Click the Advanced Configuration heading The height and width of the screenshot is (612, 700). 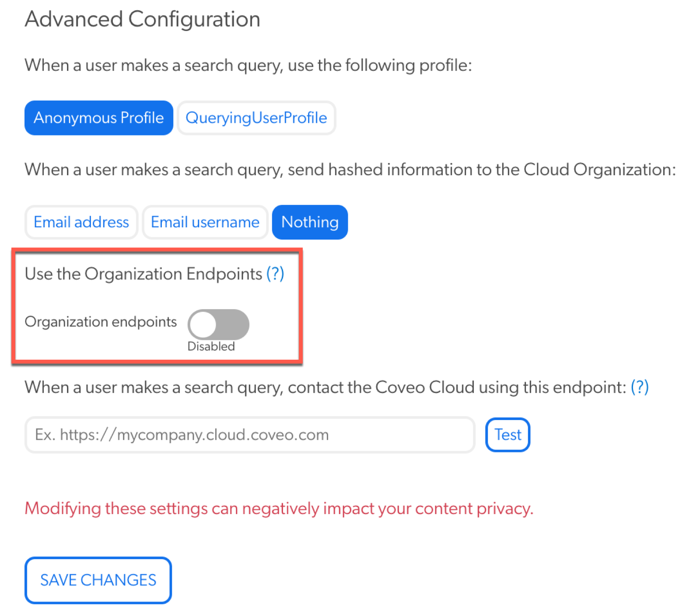click(143, 19)
